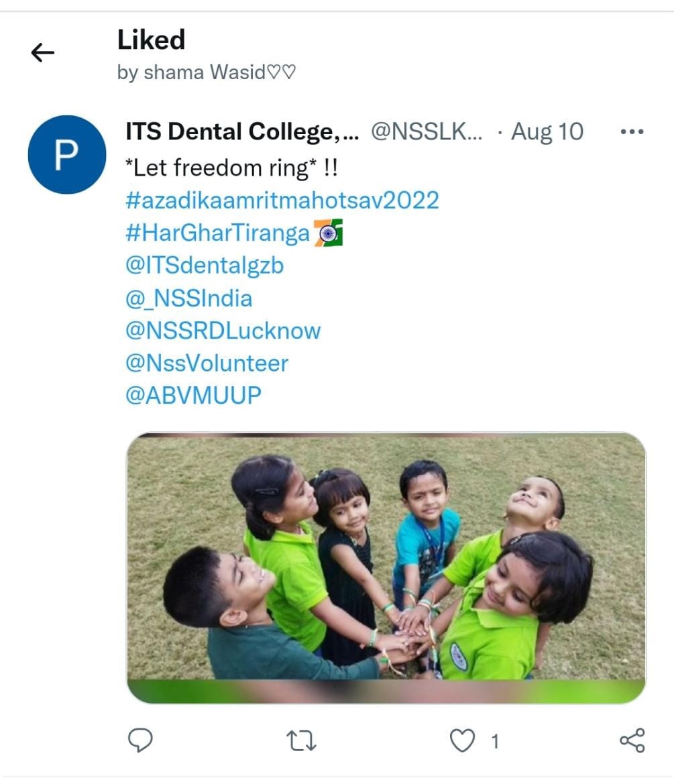Image resolution: width=674 pixels, height=784 pixels.
Task: Open ITS Dental College profile name
Action: 242,132
